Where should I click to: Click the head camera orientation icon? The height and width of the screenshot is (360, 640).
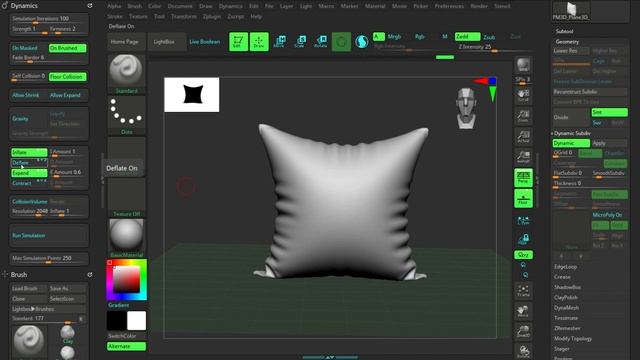pos(466,108)
